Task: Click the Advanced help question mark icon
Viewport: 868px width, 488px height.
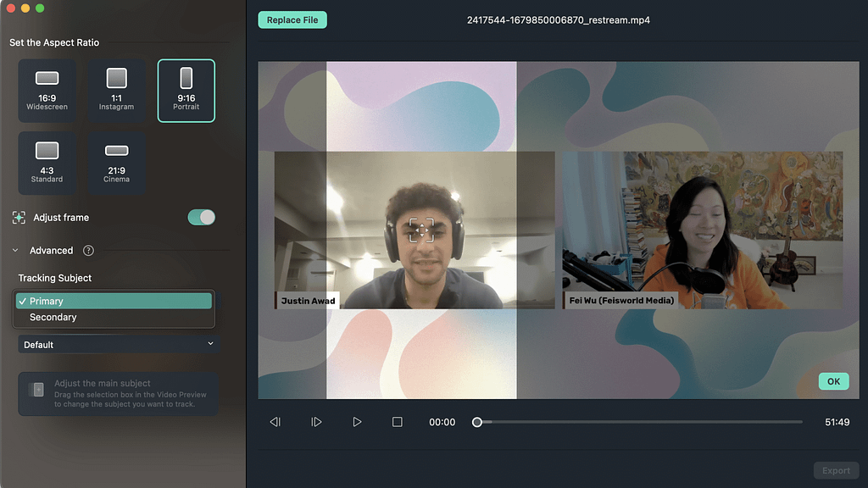Action: pos(88,251)
